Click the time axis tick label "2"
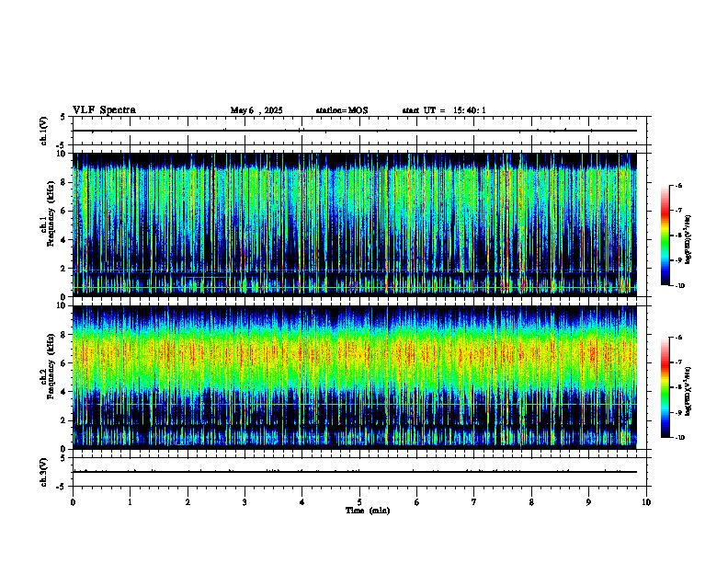 coord(188,502)
